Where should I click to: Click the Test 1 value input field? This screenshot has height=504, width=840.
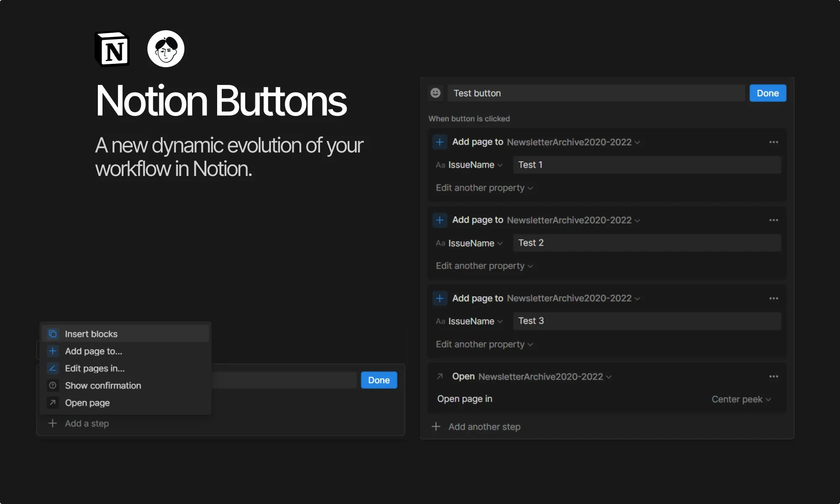[647, 165]
